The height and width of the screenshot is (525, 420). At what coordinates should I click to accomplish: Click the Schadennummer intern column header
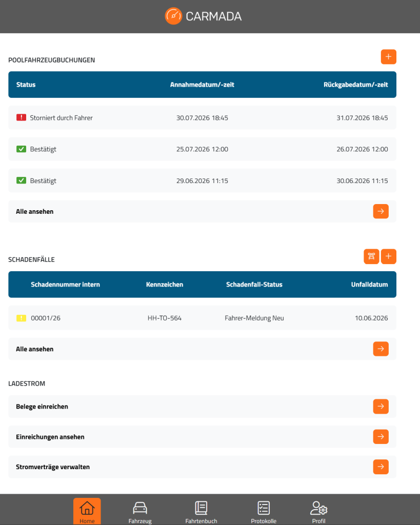click(65, 285)
